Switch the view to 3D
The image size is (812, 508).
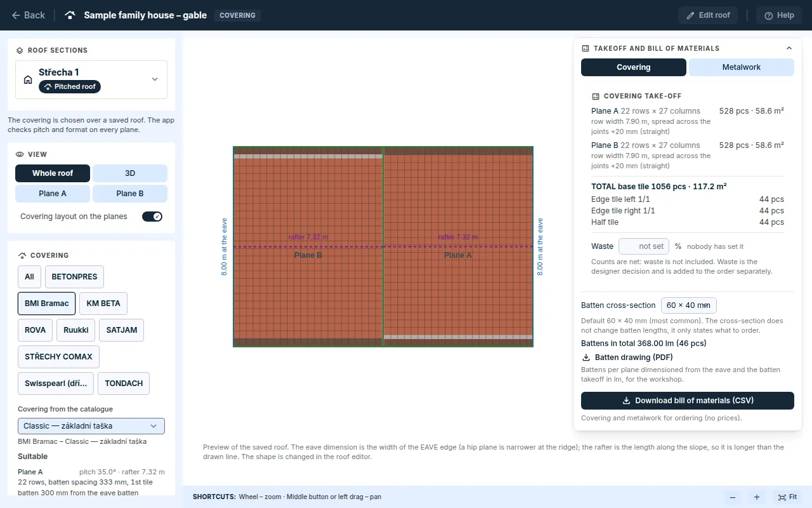point(130,173)
